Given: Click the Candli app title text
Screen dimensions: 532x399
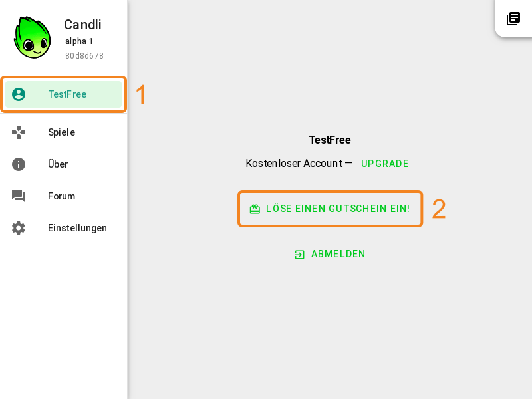Looking at the screenshot, I should [82, 25].
